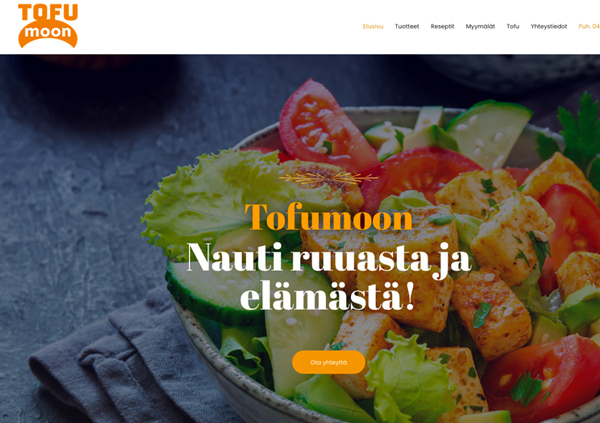The height and width of the screenshot is (423, 600).
Task: Open the Tofu navigation link
Action: (x=513, y=26)
